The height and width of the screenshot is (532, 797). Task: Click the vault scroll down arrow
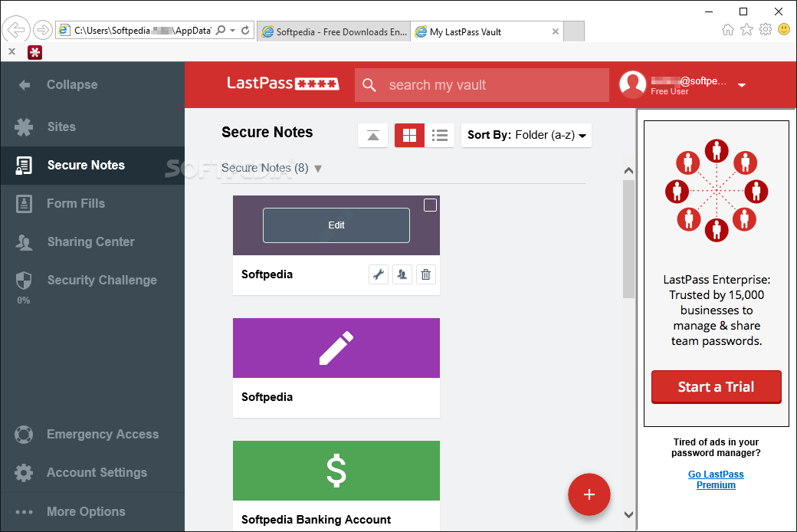pyautogui.click(x=628, y=514)
